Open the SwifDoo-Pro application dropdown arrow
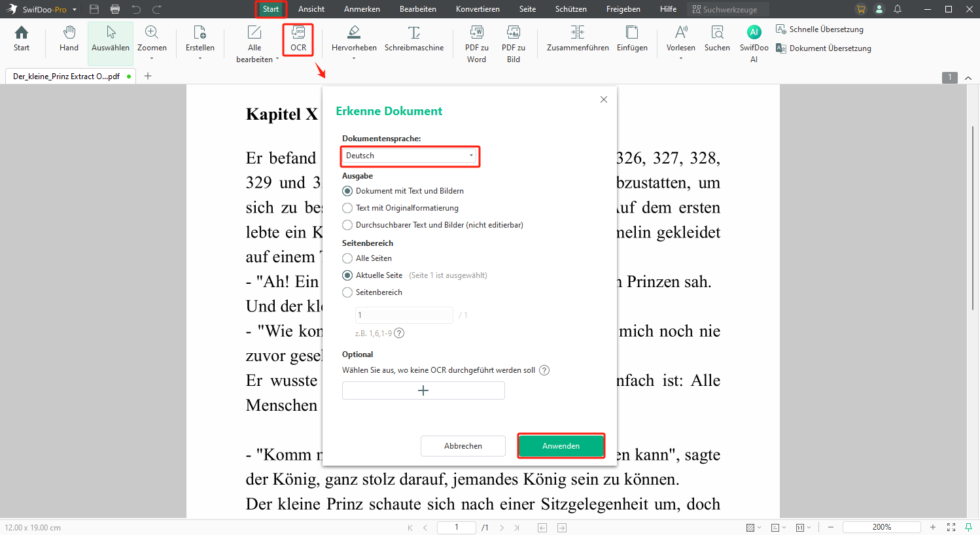Screen dimensions: 980x535 (x=75, y=10)
